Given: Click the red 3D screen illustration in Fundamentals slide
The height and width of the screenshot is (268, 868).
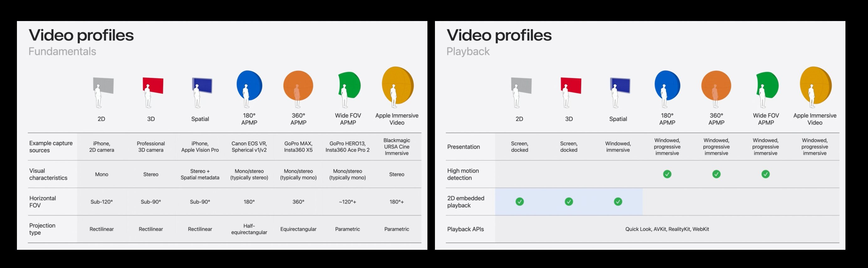Looking at the screenshot, I should point(153,85).
